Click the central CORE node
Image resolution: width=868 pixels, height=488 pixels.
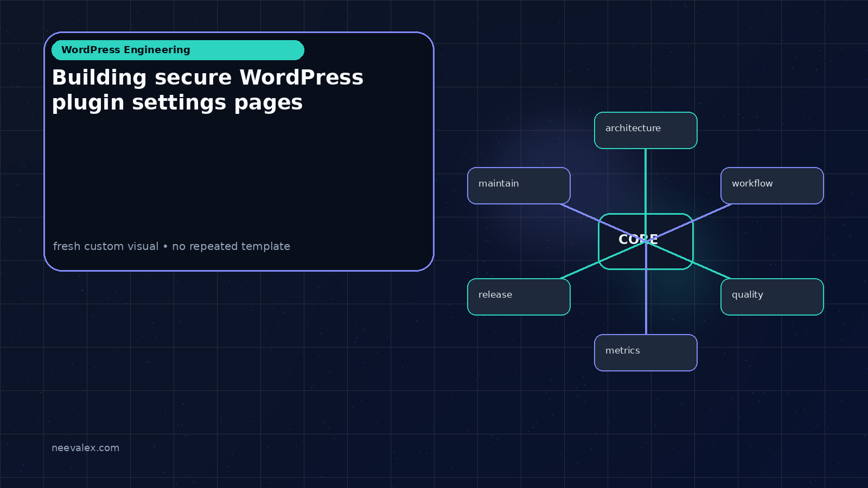point(646,241)
